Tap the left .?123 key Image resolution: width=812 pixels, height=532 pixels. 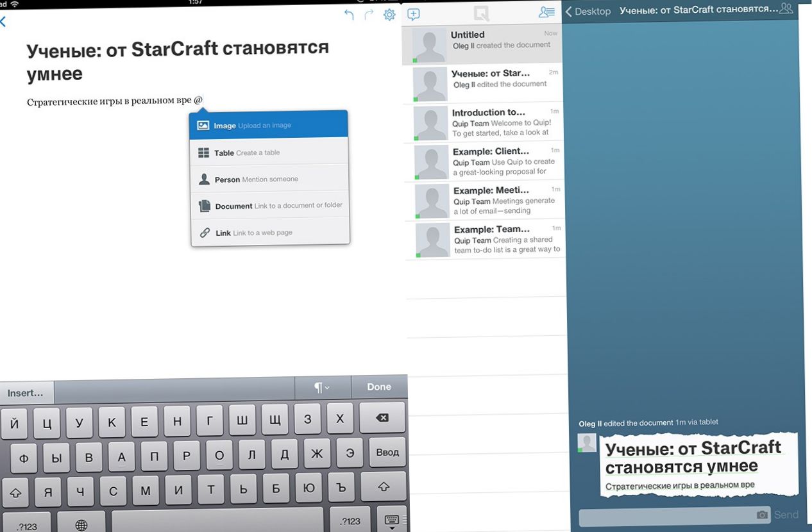coord(26,526)
